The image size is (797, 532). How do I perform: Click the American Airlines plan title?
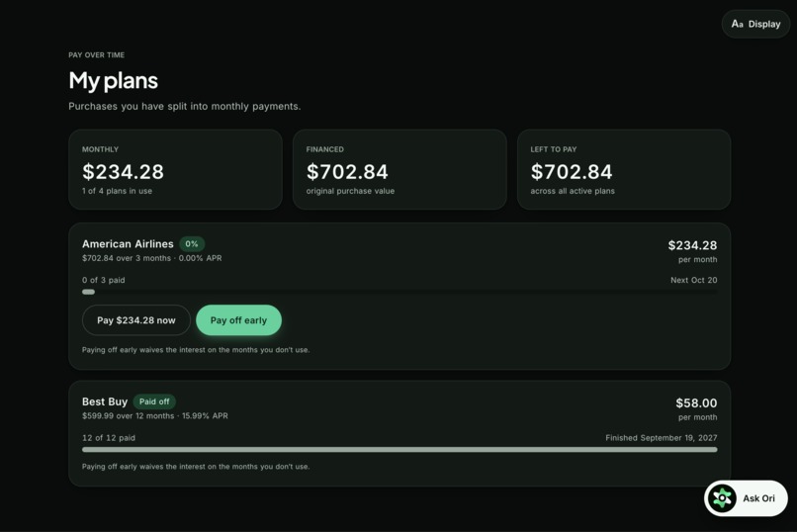[x=128, y=244]
